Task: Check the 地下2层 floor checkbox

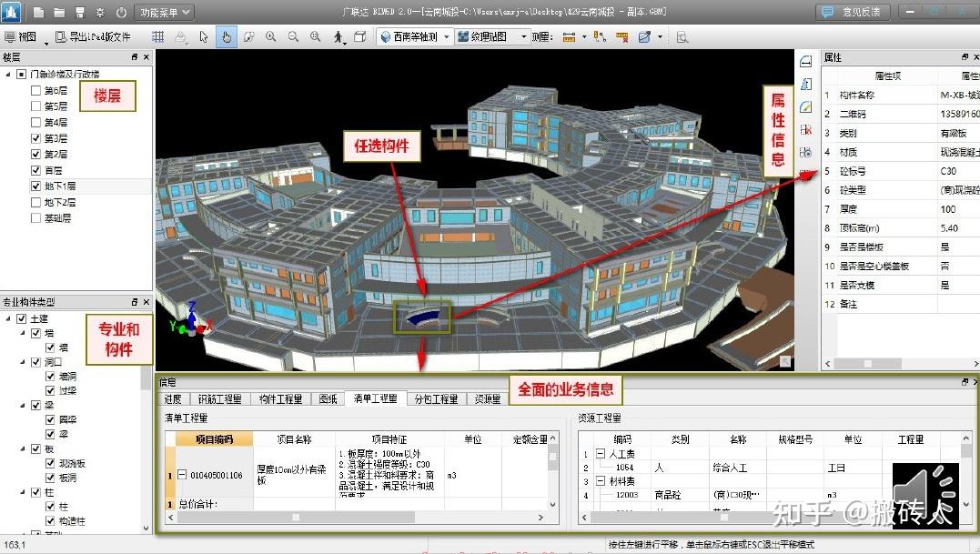Action: 36,202
